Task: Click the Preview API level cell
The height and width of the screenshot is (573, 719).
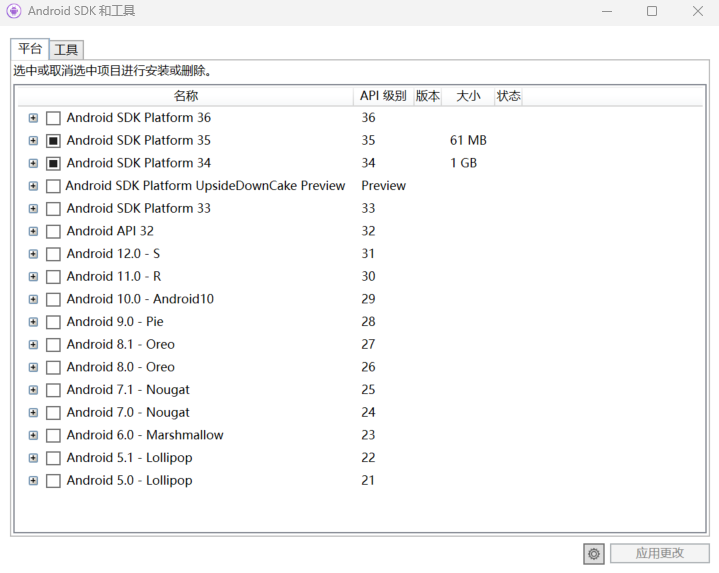Action: coord(383,186)
